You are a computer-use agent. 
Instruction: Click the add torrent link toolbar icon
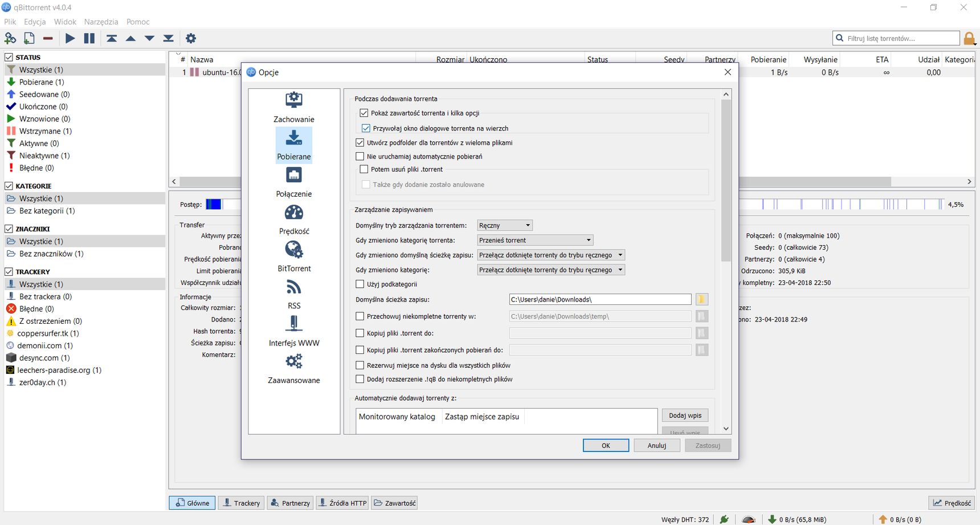10,38
